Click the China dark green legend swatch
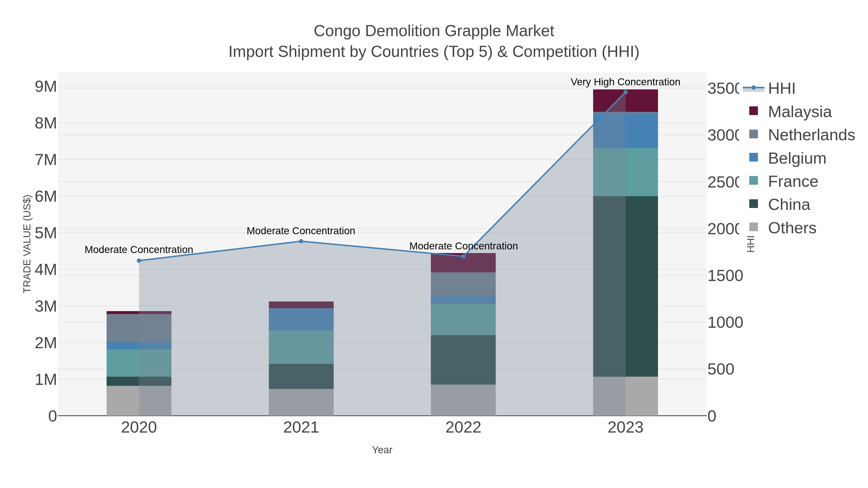Viewport: 868px width, 488px height. click(x=753, y=204)
